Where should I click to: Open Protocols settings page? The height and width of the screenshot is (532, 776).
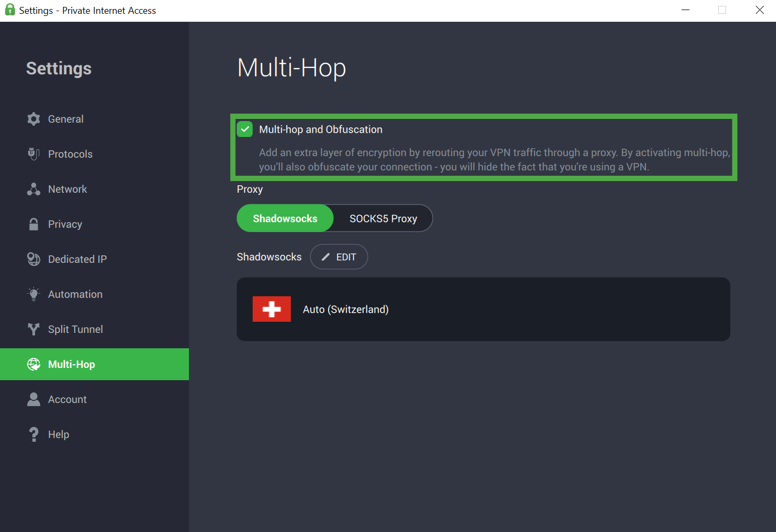[94, 154]
